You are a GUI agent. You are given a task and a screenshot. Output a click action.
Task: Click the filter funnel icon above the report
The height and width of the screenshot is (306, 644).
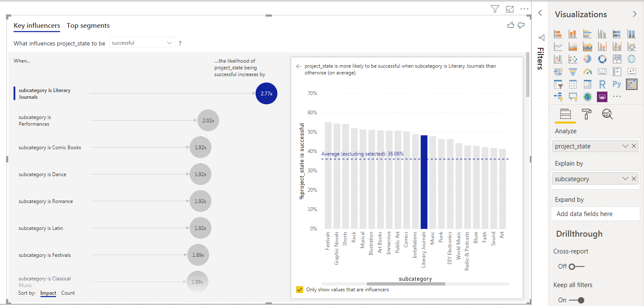click(495, 8)
